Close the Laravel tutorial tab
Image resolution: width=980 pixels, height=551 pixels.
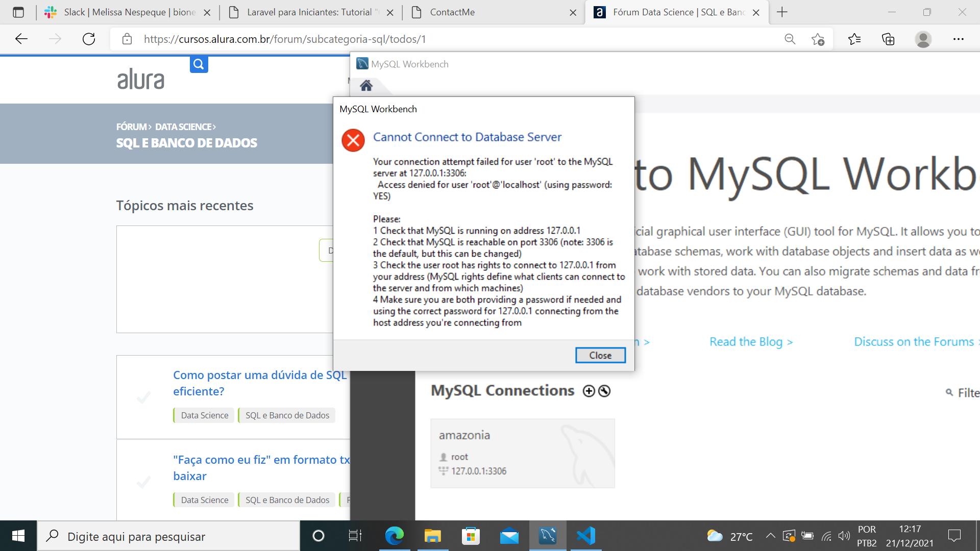pyautogui.click(x=390, y=13)
